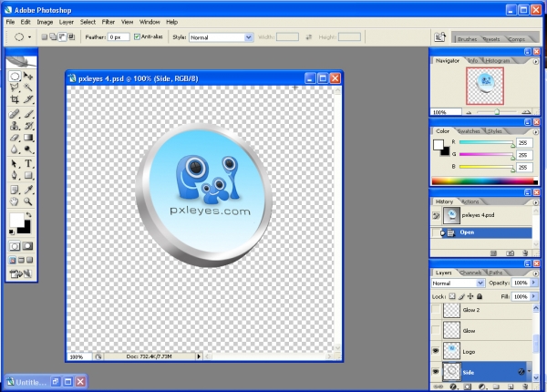Select the Blur tool
Screen dimensions: 547x392
tap(15, 150)
